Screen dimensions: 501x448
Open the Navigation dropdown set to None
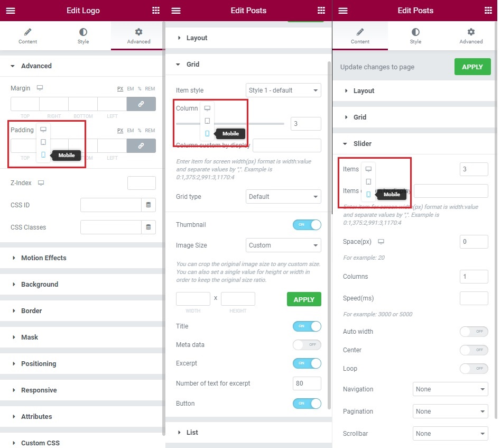coord(450,389)
